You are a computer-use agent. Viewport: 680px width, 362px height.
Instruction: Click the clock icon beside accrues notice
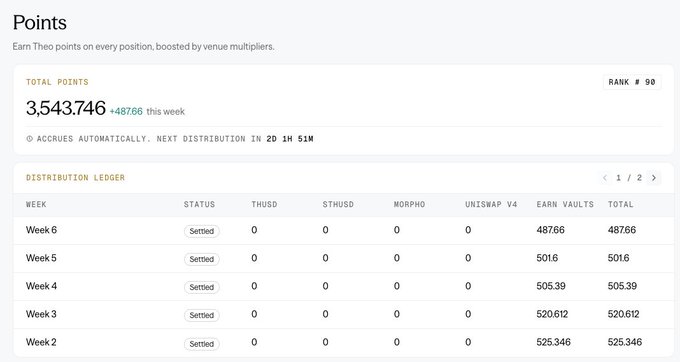tap(29, 139)
